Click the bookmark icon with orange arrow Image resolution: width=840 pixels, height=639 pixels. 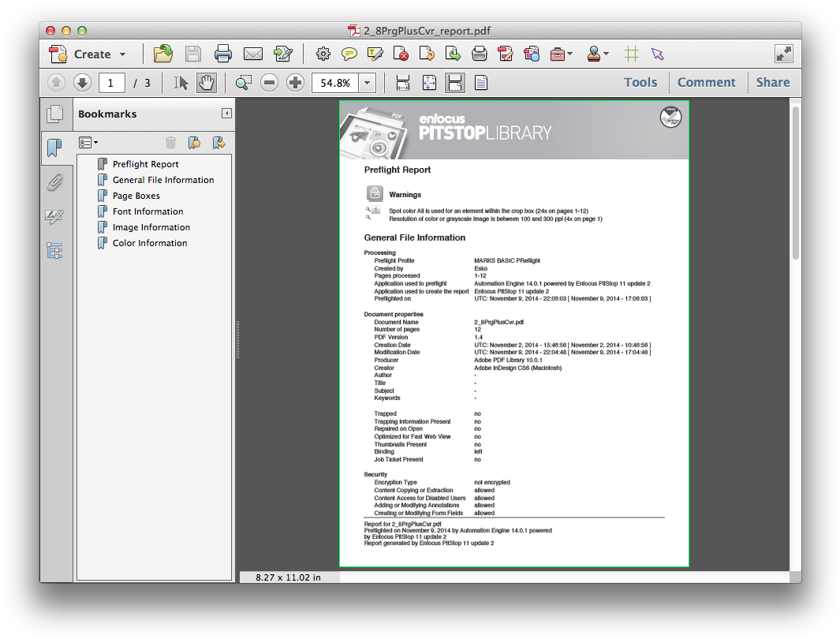coord(218,143)
